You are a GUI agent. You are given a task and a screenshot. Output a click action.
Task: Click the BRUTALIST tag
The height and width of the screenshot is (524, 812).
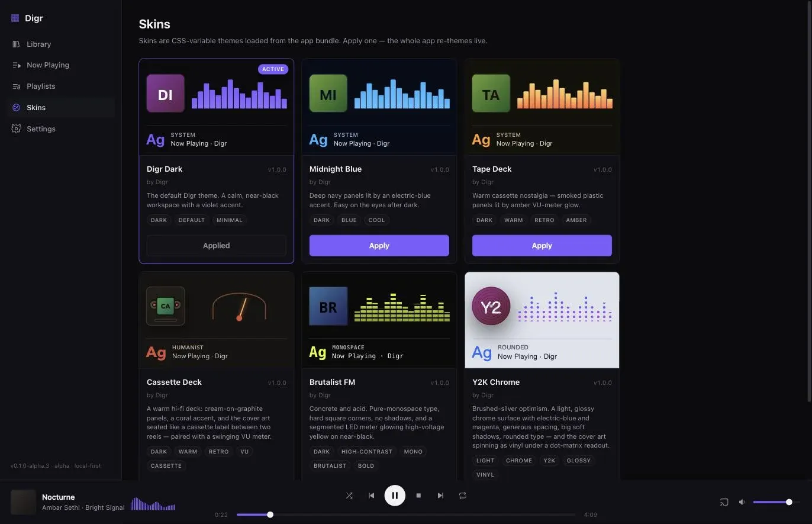point(330,466)
